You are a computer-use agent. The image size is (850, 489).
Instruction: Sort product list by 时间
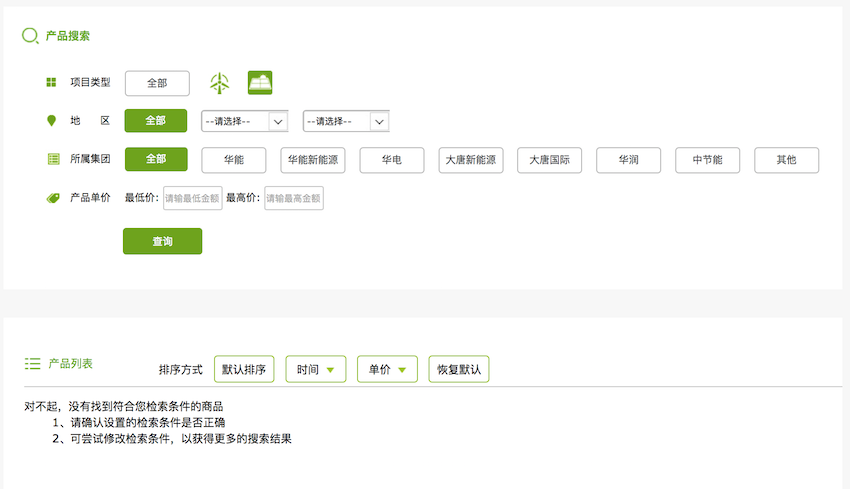pos(315,369)
